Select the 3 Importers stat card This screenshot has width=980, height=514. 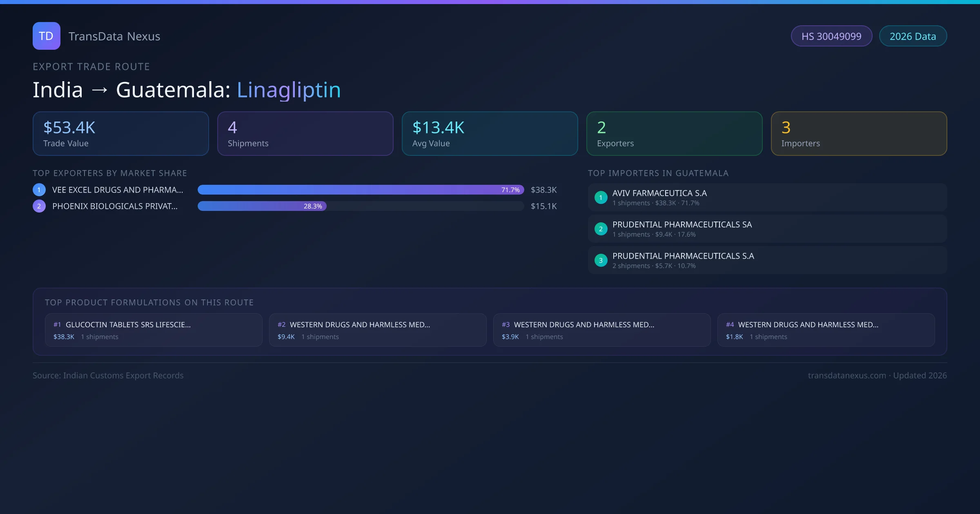click(x=859, y=134)
